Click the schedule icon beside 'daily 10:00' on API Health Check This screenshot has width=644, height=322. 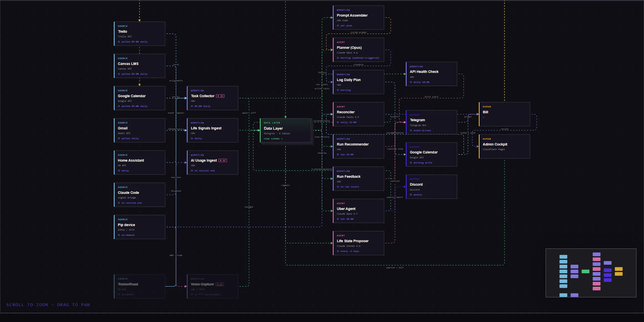(x=411, y=82)
